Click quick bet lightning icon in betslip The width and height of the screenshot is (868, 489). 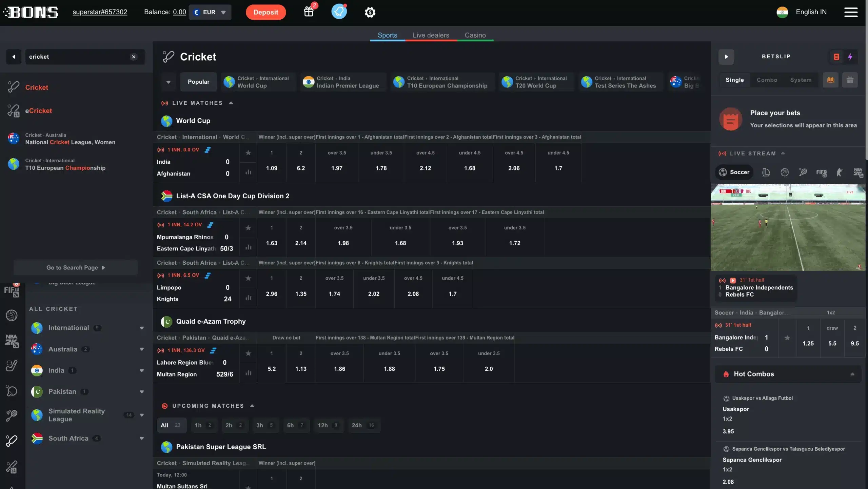coord(850,57)
